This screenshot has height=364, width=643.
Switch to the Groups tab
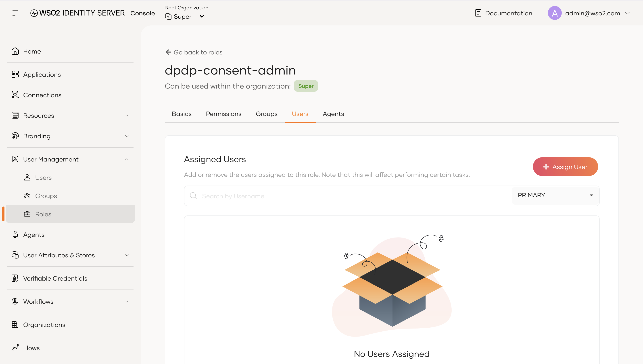pos(267,114)
